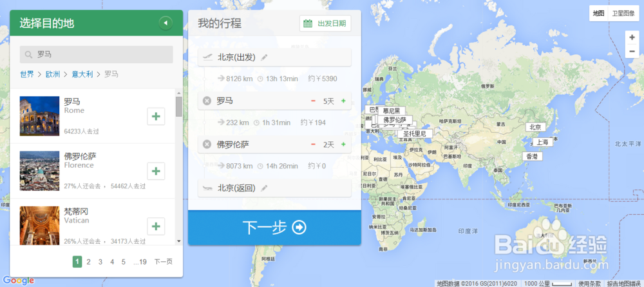The height and width of the screenshot is (287, 644).
Task: Add Vatican (梵蒂冈) with its plus button
Action: click(x=156, y=226)
